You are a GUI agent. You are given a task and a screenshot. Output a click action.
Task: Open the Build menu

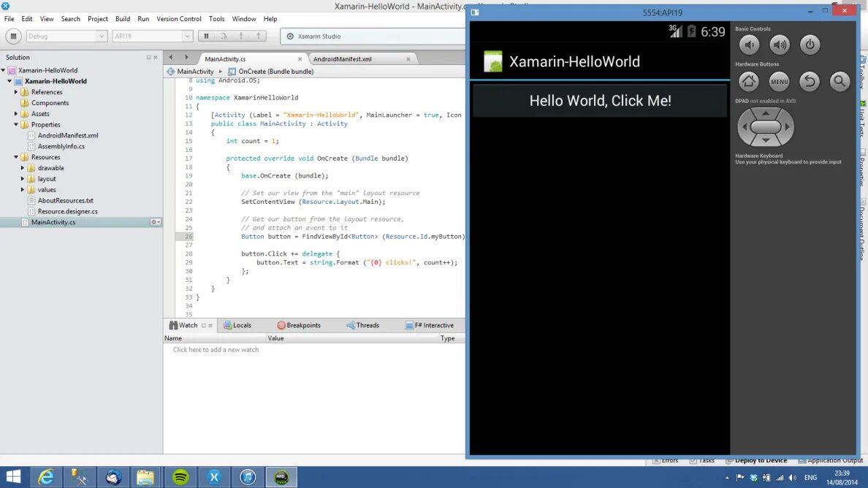[122, 19]
